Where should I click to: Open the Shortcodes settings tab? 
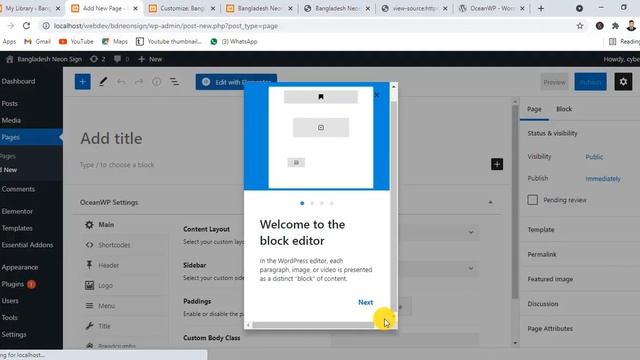[108, 245]
